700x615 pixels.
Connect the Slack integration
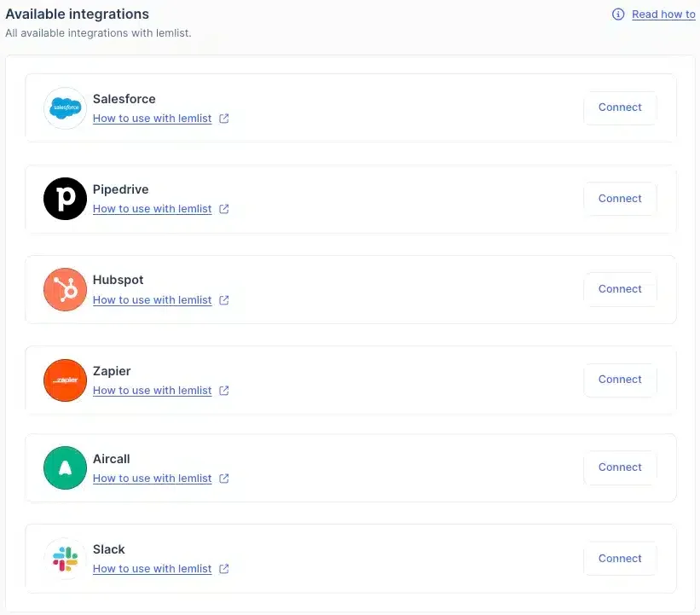620,559
